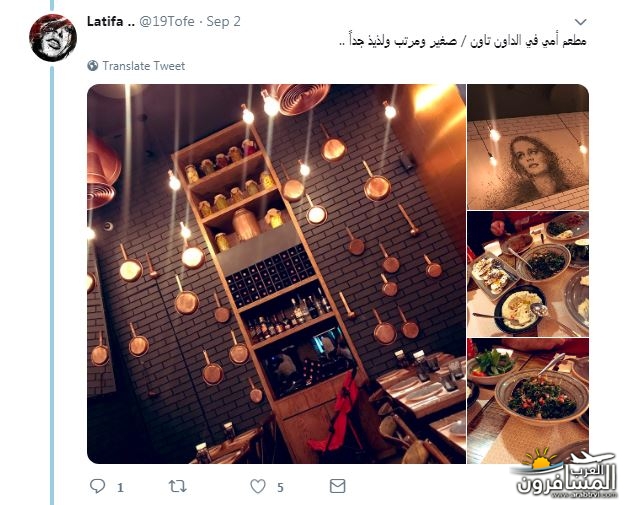Image resolution: width=624 pixels, height=505 pixels.
Task: Click the Translate Tweet link
Action: (144, 66)
